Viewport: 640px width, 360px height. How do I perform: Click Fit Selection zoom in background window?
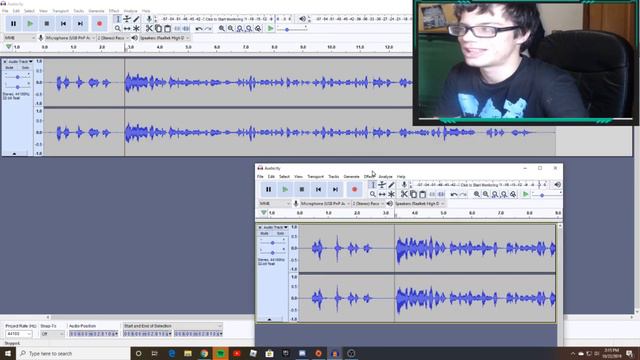(x=240, y=29)
